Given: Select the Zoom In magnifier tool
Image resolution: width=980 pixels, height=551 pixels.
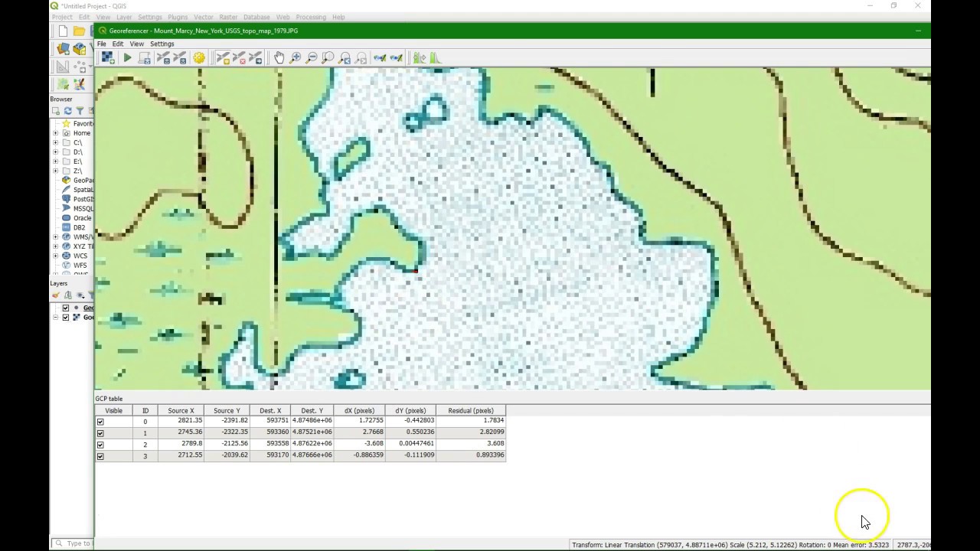Looking at the screenshot, I should (296, 58).
